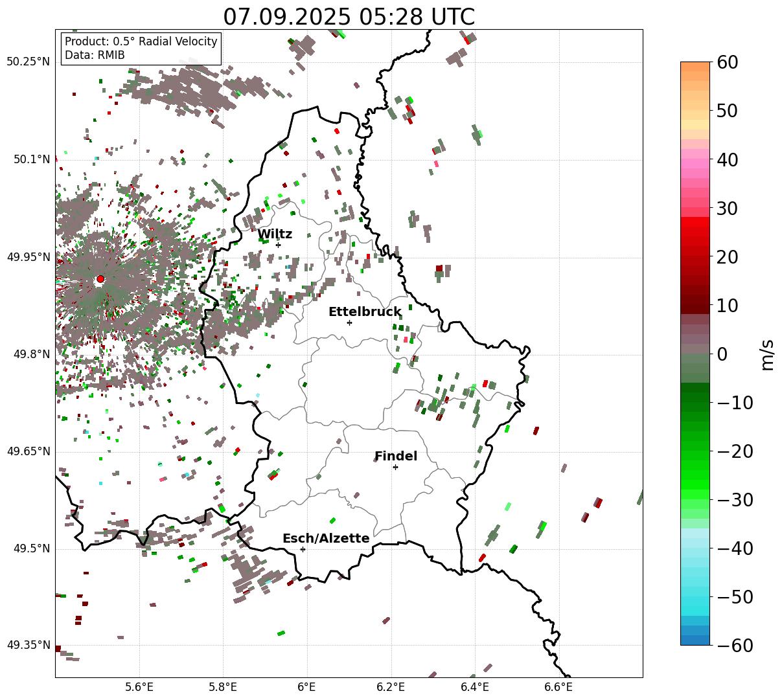Click the Esch/Alzette station cross marker
This screenshot has height=700, width=782.
click(303, 549)
